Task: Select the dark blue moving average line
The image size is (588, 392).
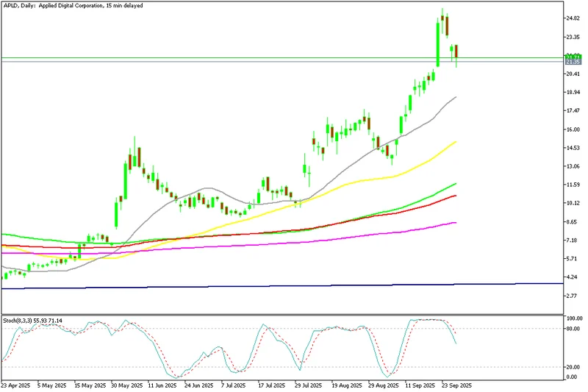Action: (294, 285)
